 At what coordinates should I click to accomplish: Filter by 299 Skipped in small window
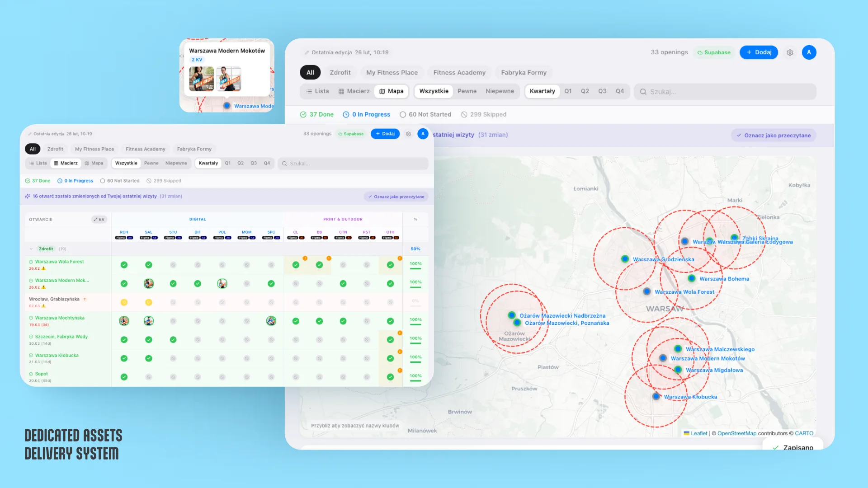point(164,181)
